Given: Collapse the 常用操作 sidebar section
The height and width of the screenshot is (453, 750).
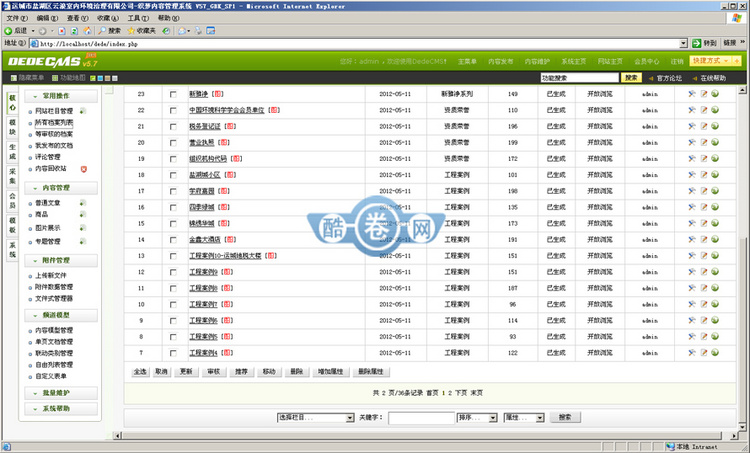Looking at the screenshot, I should point(61,96).
